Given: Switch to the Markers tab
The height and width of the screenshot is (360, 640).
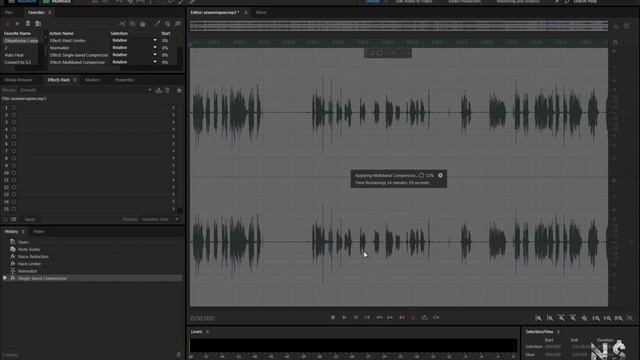Looking at the screenshot, I should (93, 80).
